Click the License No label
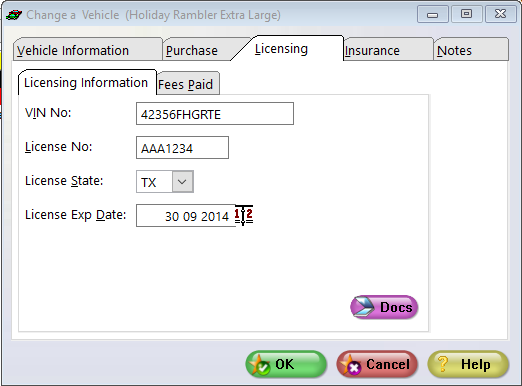 [59, 147]
